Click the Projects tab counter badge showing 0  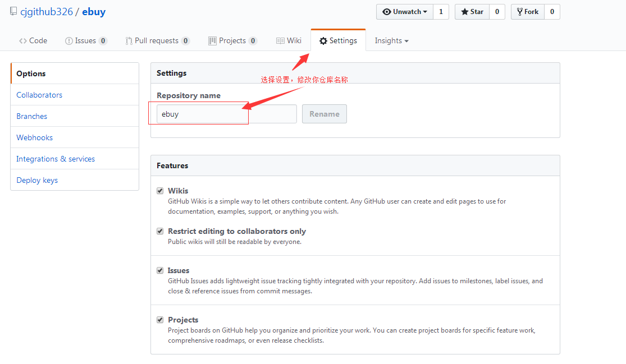click(253, 41)
